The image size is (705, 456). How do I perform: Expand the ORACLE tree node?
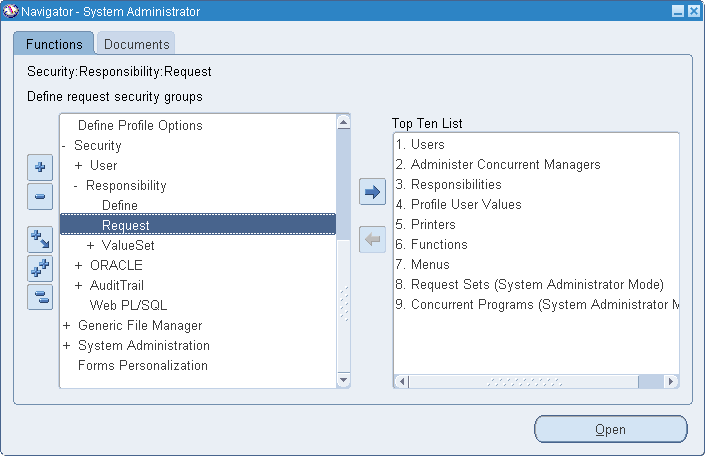tap(78, 265)
